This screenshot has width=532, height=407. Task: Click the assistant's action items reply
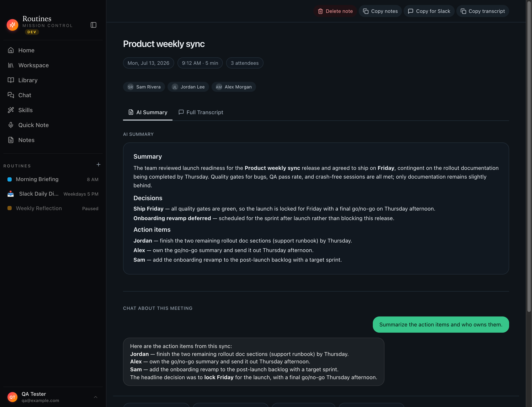tap(254, 362)
